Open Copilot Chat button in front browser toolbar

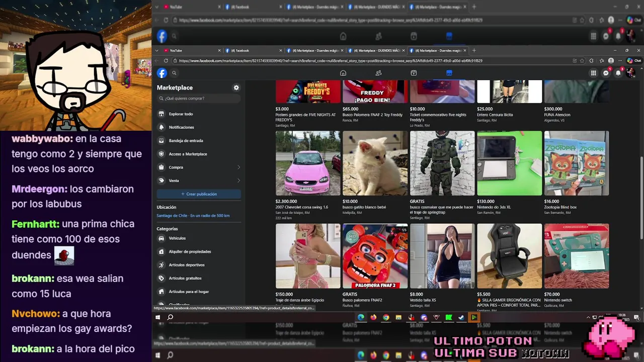click(634, 61)
